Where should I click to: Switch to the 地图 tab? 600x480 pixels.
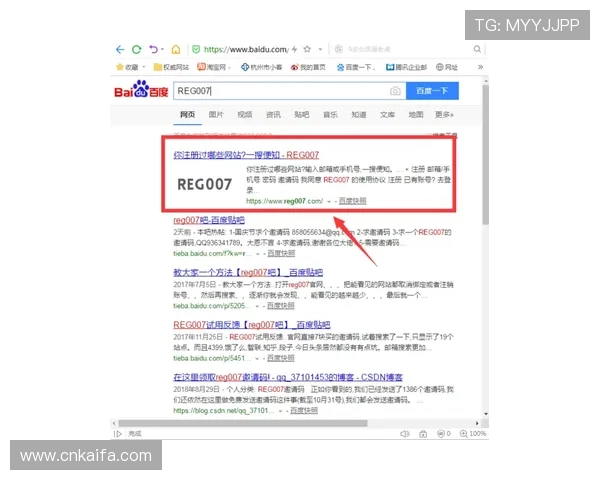pyautogui.click(x=416, y=114)
